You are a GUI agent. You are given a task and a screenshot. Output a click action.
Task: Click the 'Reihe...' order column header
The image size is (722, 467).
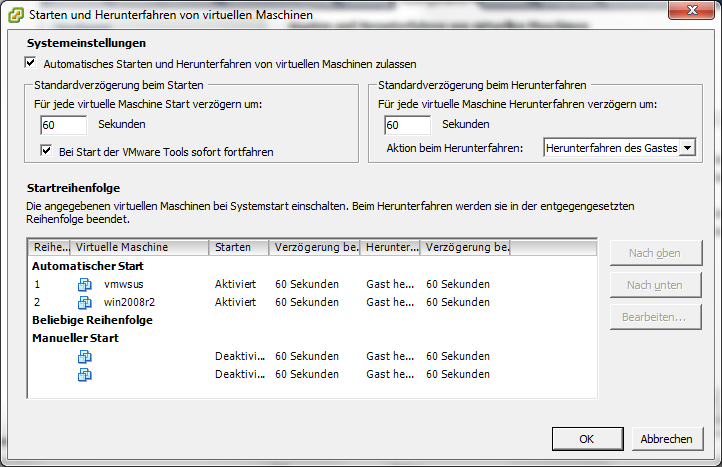[50, 247]
